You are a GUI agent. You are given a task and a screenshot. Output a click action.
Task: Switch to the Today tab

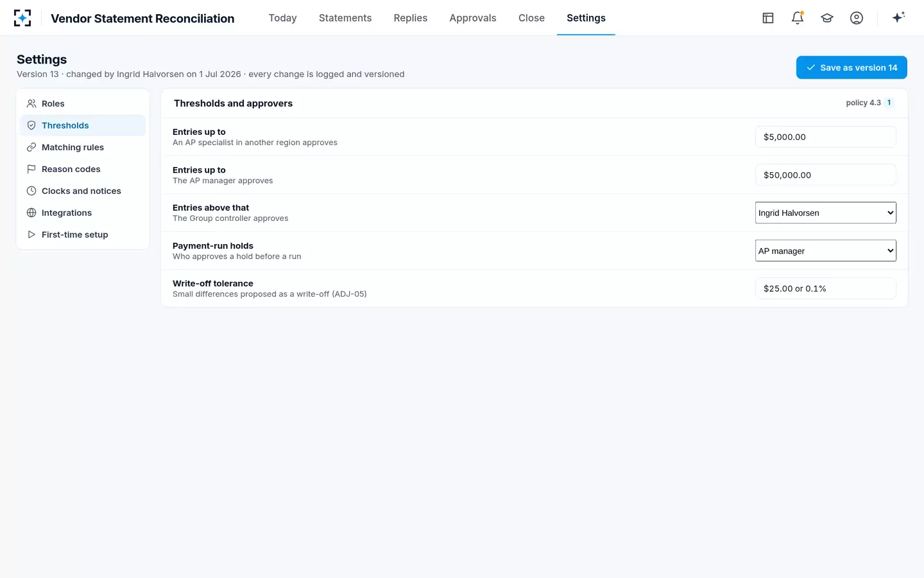pyautogui.click(x=282, y=18)
